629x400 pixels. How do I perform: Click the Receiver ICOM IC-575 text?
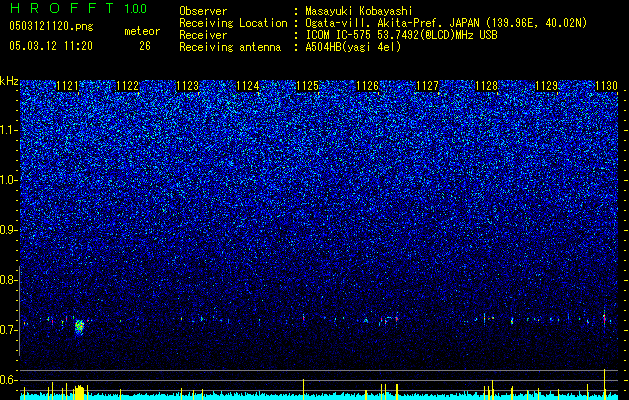[401, 35]
